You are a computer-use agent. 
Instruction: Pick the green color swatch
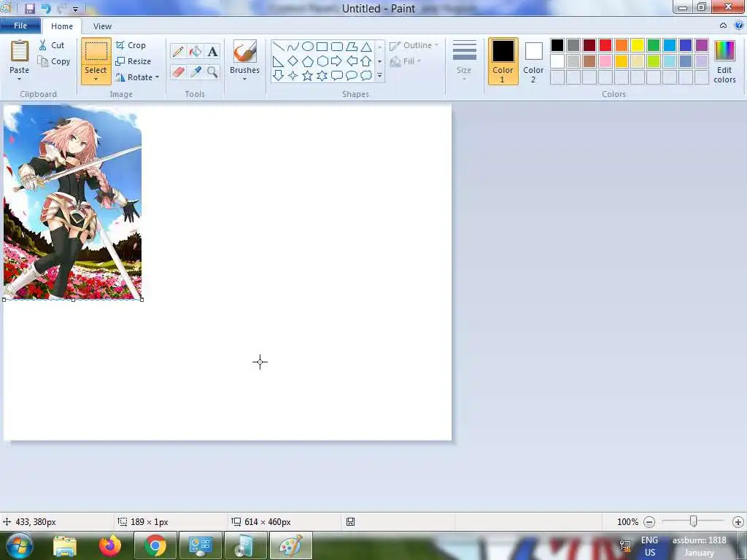[654, 45]
